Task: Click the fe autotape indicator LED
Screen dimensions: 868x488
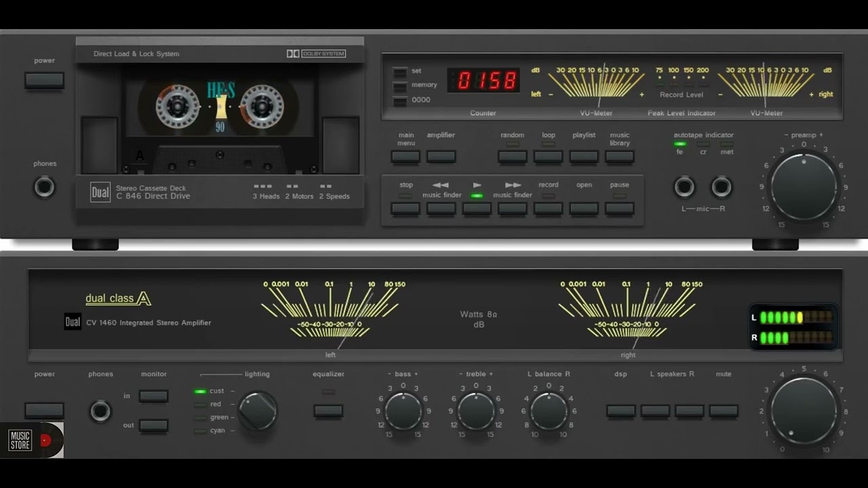Action: [x=680, y=144]
